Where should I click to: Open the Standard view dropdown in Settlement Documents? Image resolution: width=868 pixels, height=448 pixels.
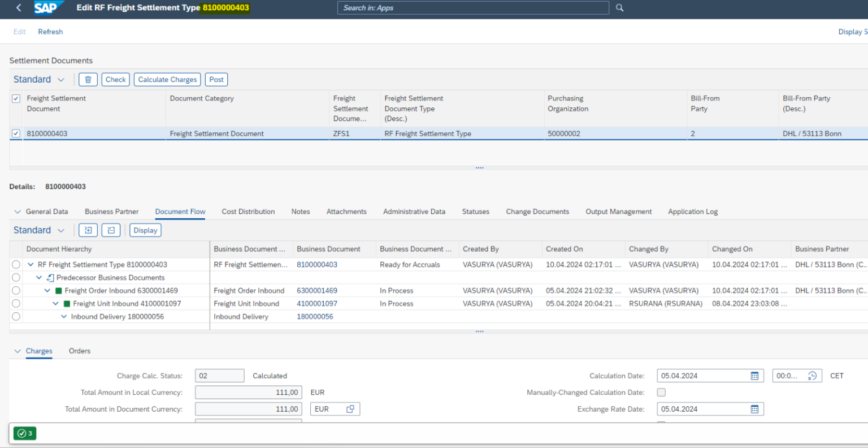(x=38, y=79)
